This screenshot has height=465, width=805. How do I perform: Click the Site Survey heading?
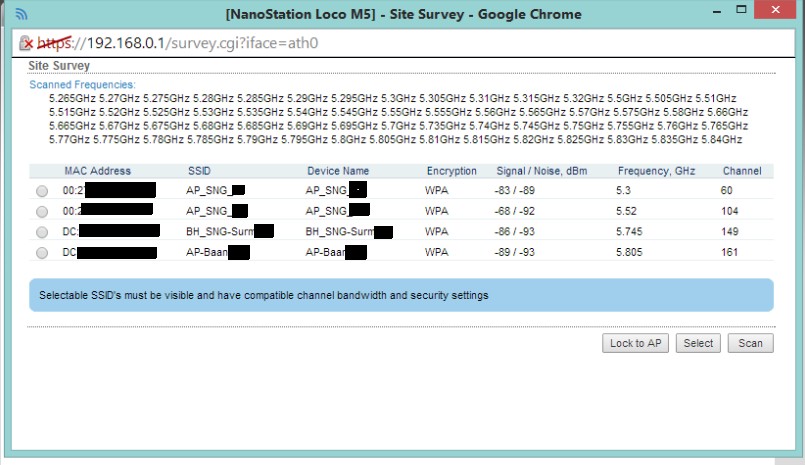pos(59,66)
